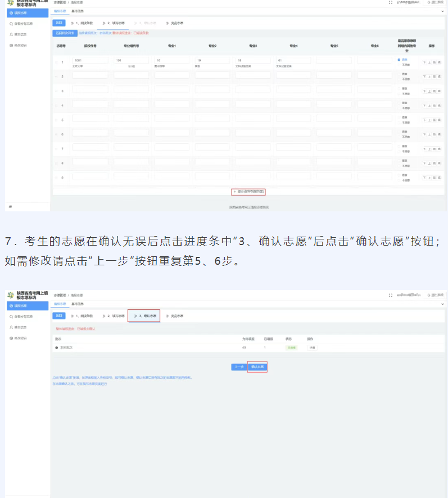
Task: Move row 1 down with 下 button
Action: click(x=424, y=62)
